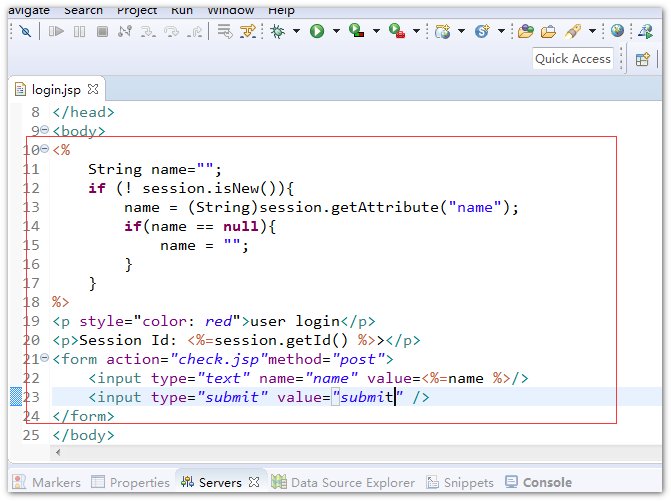Click into the Quick Access field

tap(572, 59)
